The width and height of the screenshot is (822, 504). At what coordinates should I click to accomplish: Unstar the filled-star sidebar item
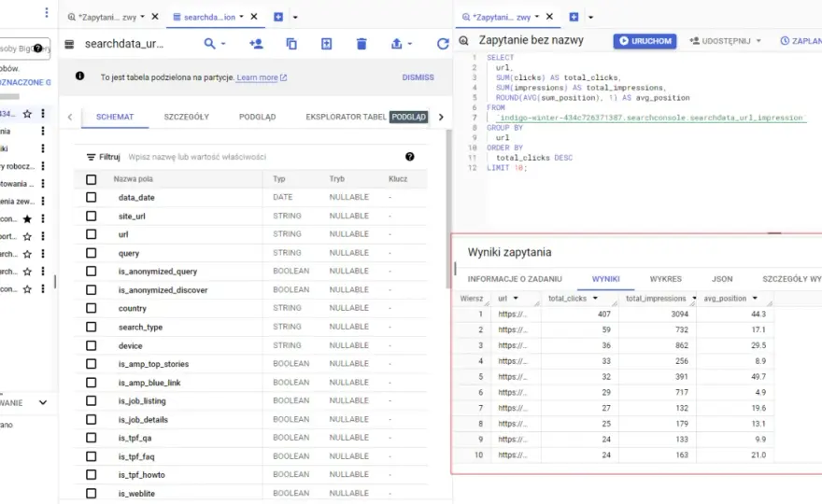point(27,219)
